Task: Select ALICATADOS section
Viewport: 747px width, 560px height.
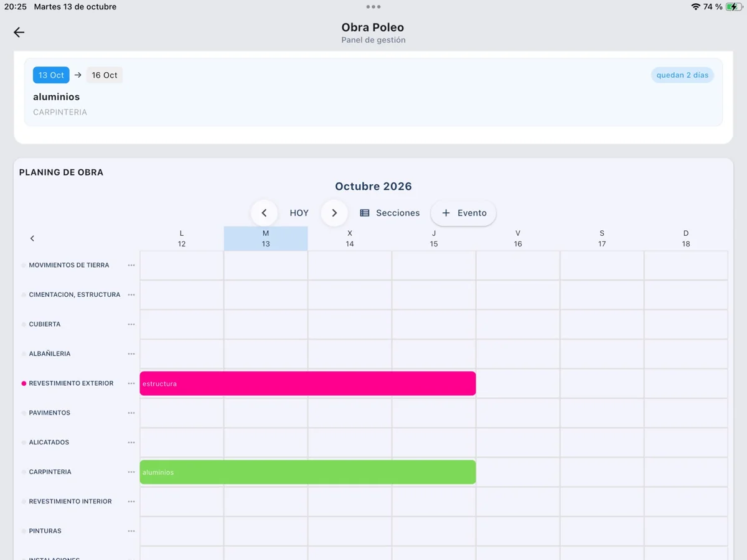Action: click(49, 442)
